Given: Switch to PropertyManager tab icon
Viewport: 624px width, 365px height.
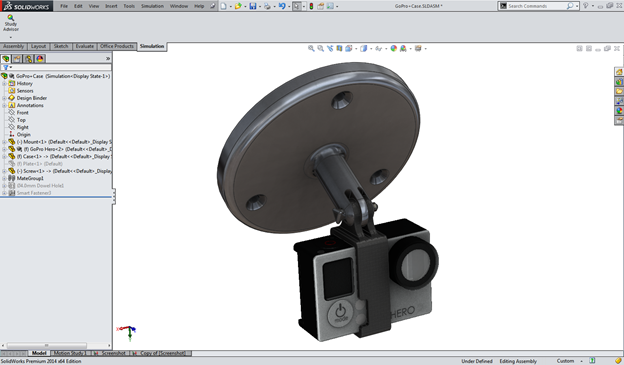Looking at the screenshot, I should [17, 59].
